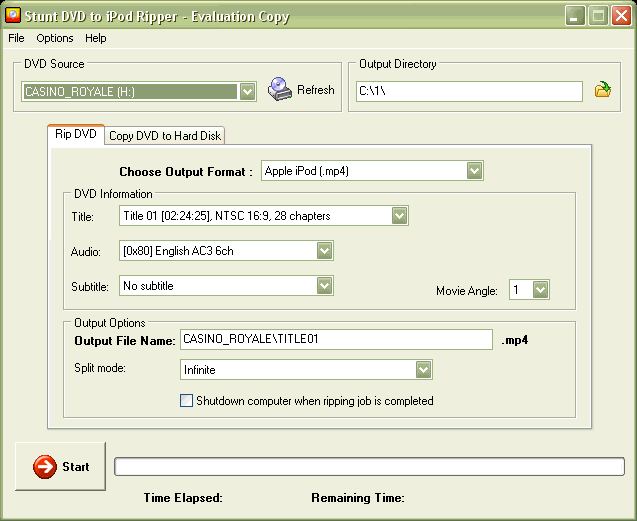Click the red arrow Start icon

pyautogui.click(x=45, y=467)
